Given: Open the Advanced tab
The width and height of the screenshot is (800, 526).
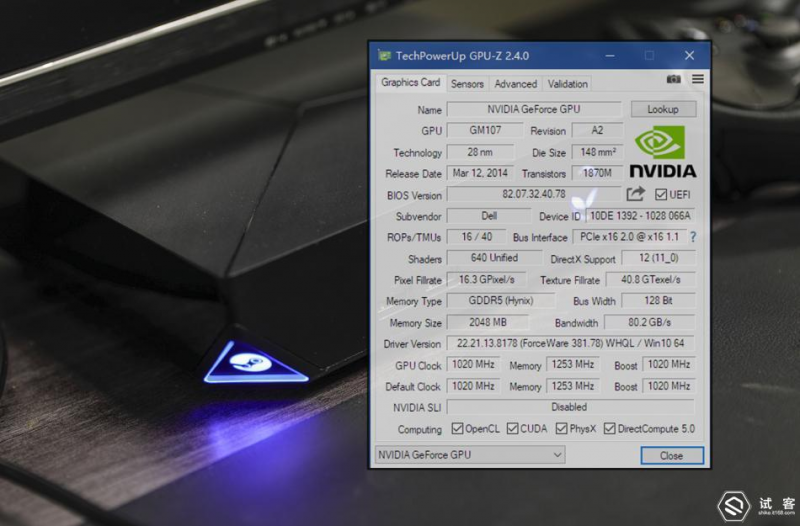Looking at the screenshot, I should coord(515,84).
